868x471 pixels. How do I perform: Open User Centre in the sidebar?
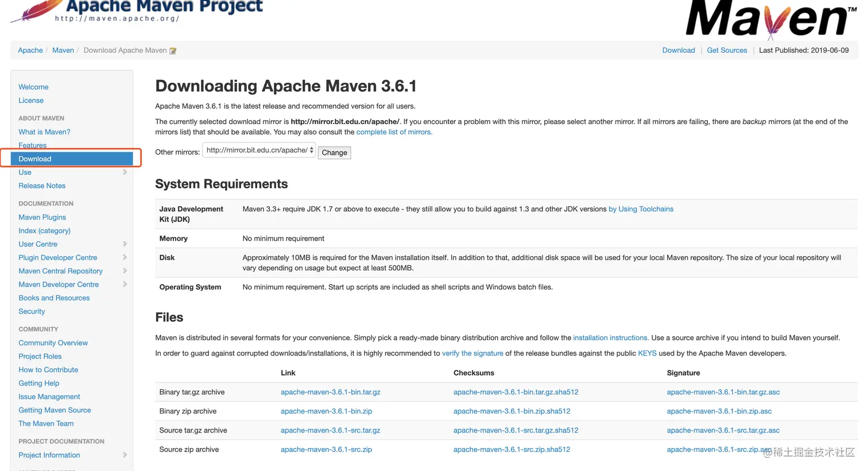[38, 244]
